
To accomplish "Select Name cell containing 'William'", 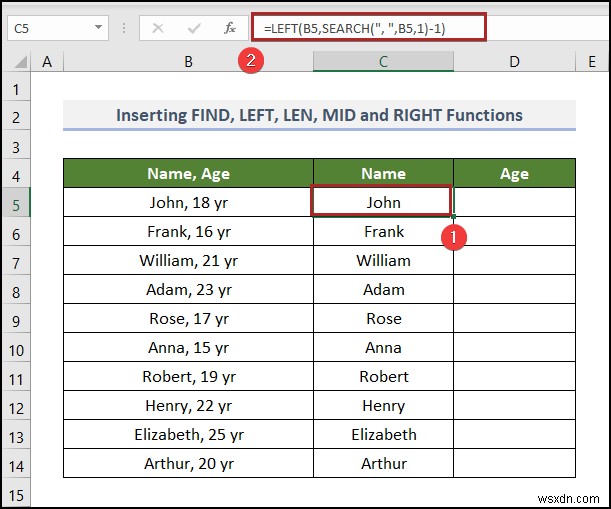I will click(x=383, y=260).
